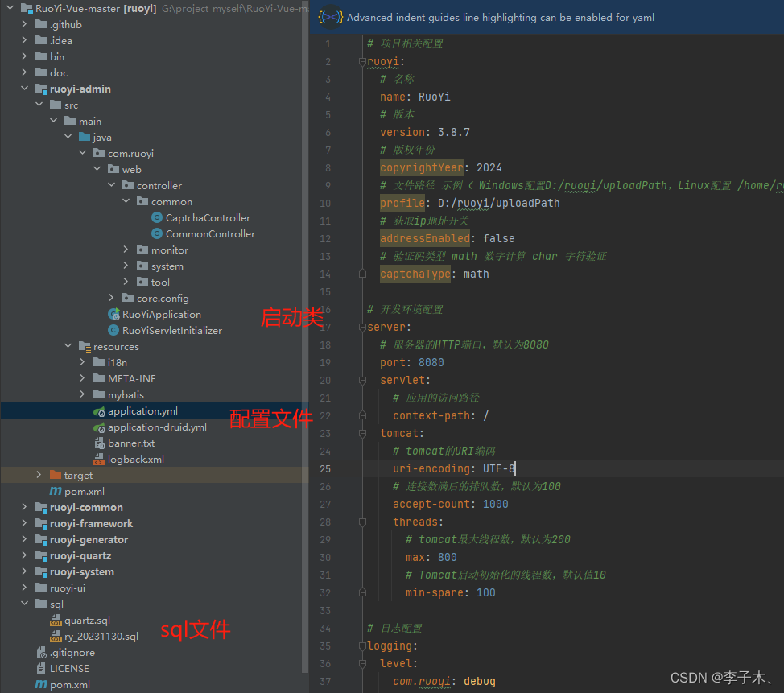
Task: Expand the .github folder
Action: pyautogui.click(x=24, y=24)
